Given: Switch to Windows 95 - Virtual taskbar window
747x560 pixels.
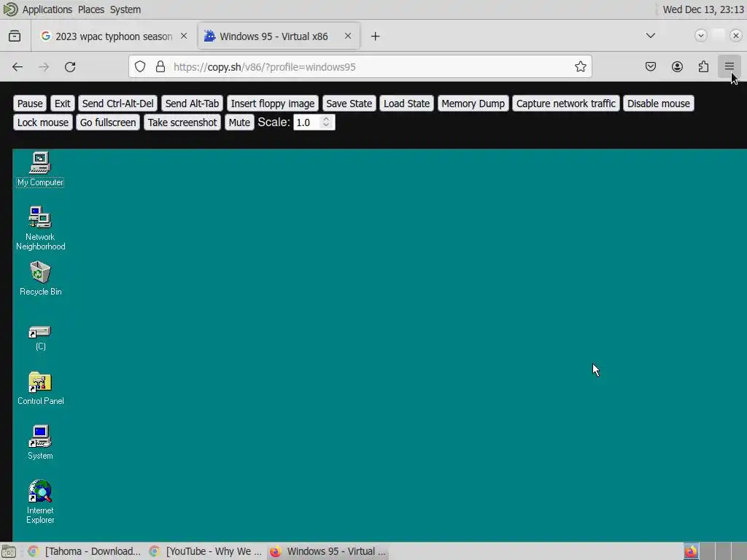Looking at the screenshot, I should pos(328,551).
